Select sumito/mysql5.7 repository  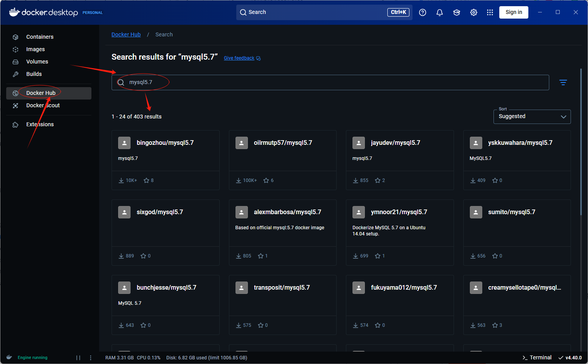pyautogui.click(x=517, y=232)
